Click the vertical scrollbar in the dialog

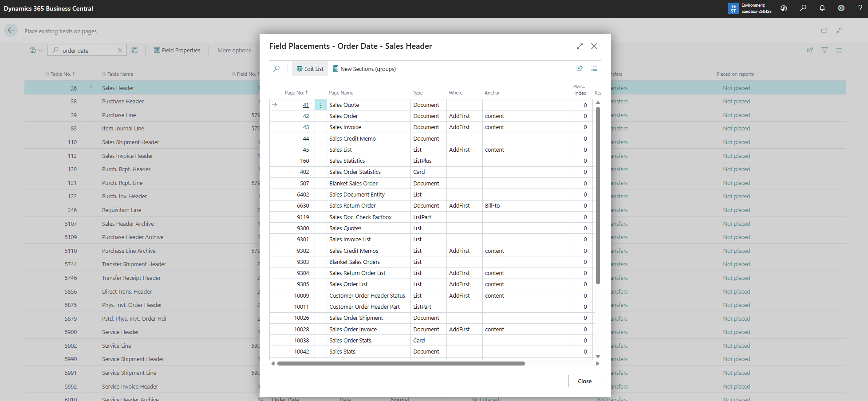click(x=598, y=195)
